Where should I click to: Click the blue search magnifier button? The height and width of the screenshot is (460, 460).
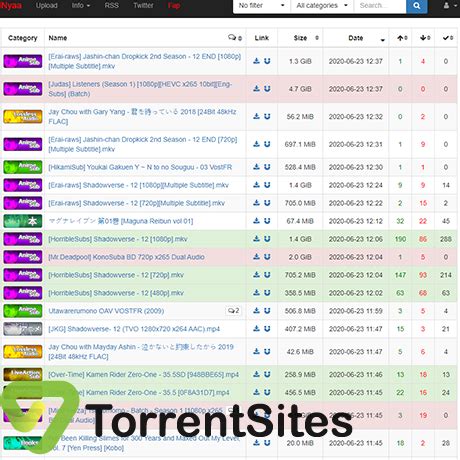click(417, 6)
